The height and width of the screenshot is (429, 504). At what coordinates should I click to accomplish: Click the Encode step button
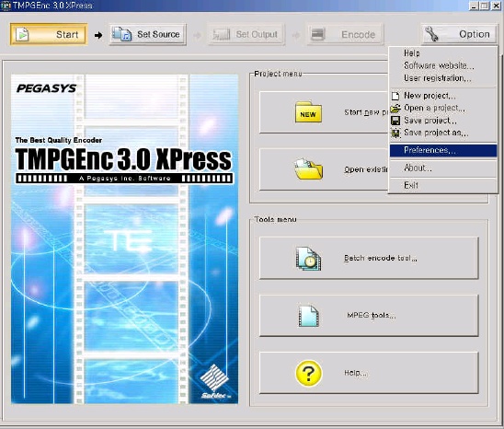(x=345, y=34)
